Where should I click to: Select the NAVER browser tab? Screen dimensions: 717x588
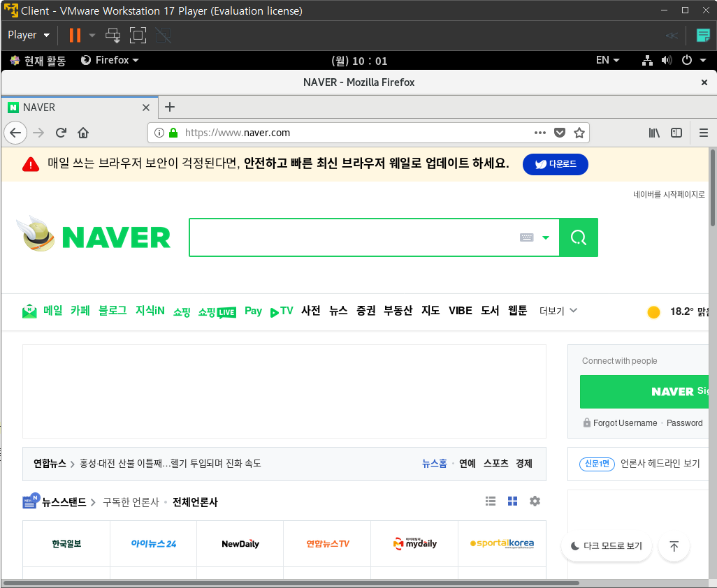(80, 108)
